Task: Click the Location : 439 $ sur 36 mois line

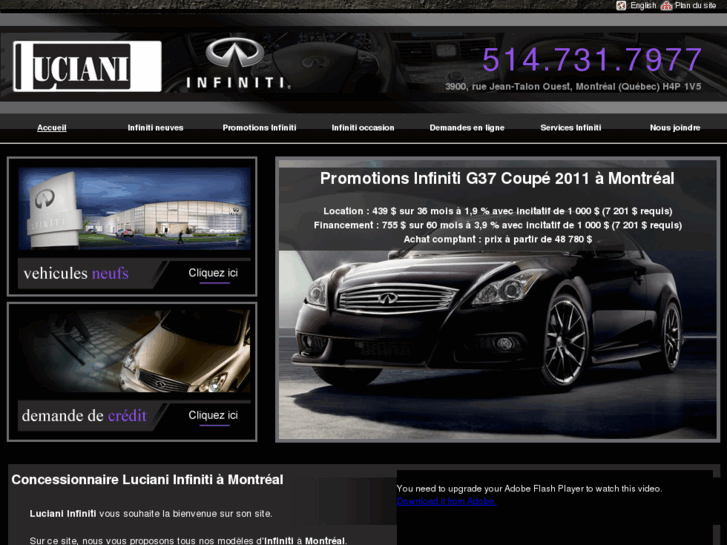Action: pyautogui.click(x=497, y=211)
